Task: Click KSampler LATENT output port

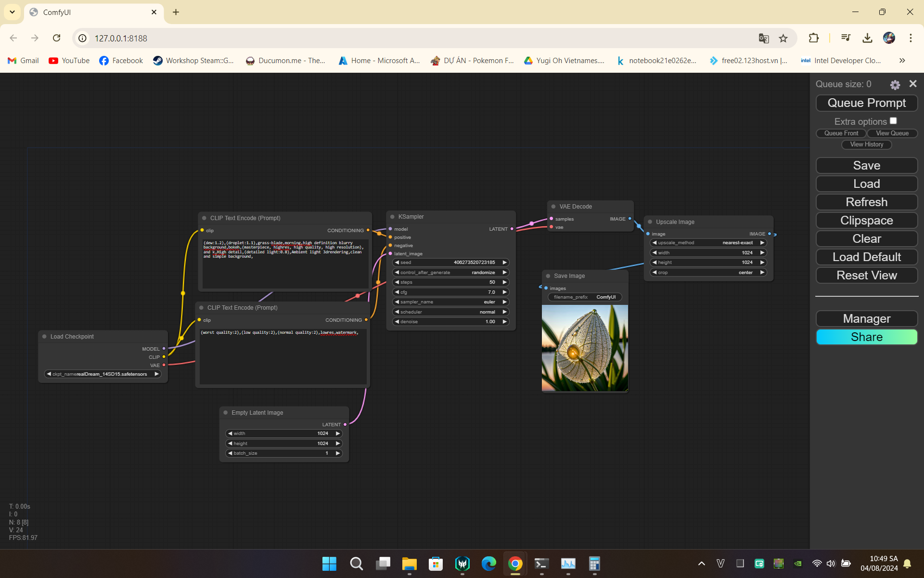Action: click(x=512, y=229)
